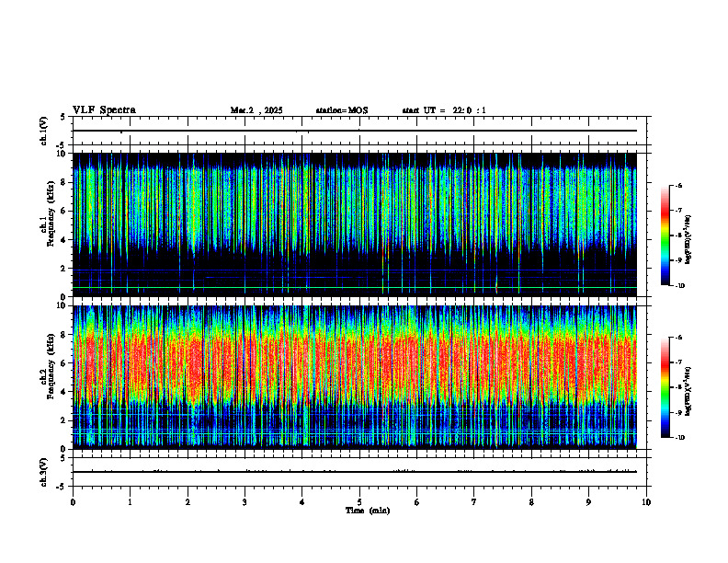Click the "-10" label on ch.2 colorbar
Viewport: 728px width, 563px height.
pyautogui.click(x=679, y=438)
